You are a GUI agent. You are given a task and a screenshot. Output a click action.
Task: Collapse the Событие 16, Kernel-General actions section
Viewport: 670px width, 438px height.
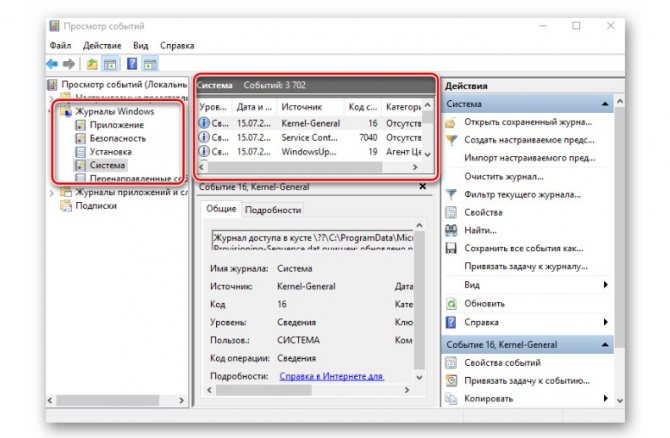coord(605,344)
